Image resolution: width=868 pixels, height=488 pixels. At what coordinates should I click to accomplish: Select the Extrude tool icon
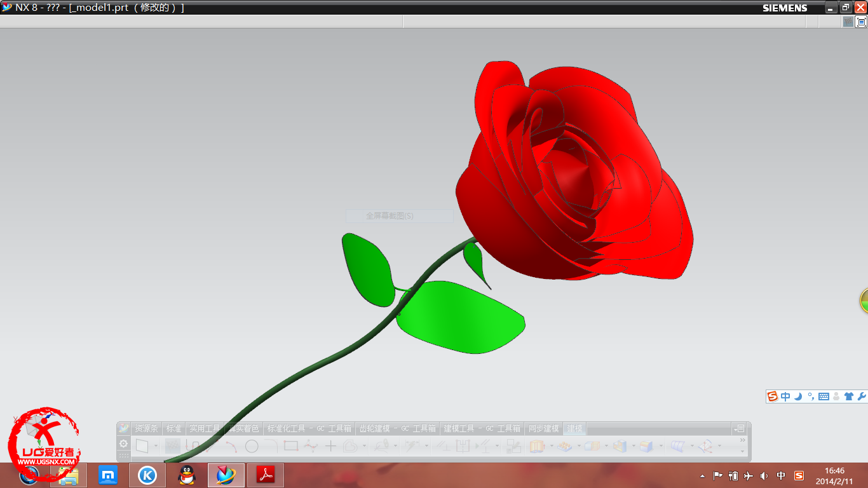click(x=536, y=446)
